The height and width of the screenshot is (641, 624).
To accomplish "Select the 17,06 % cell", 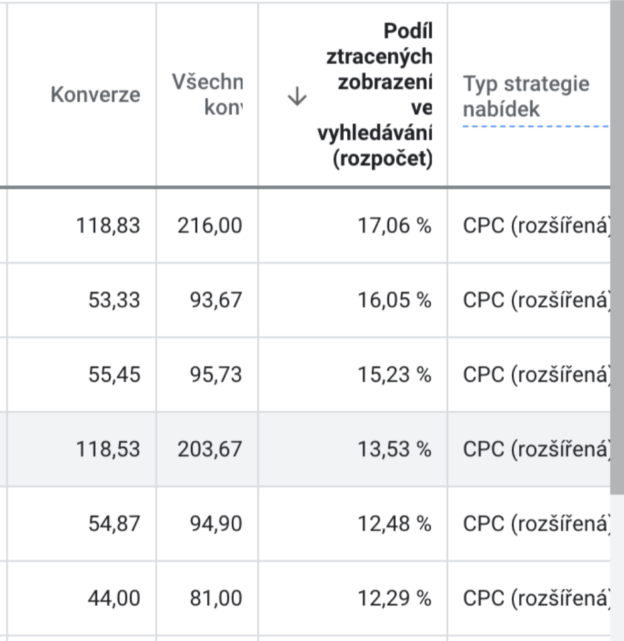I will [353, 226].
